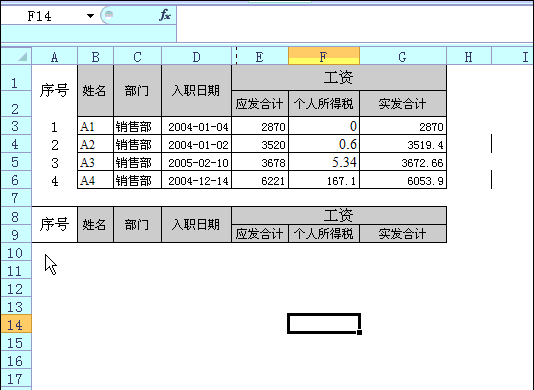This screenshot has height=390, width=534.
Task: Click the top 序号 header cell
Action: [54, 91]
